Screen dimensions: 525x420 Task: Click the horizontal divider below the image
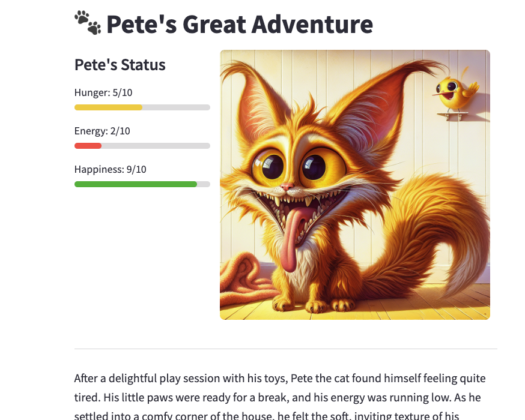(285, 349)
